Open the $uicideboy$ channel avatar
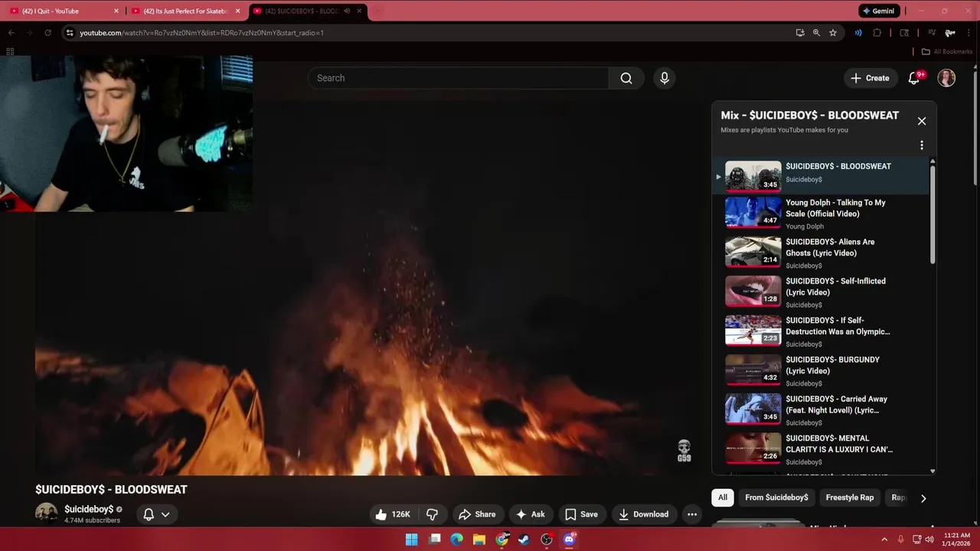Viewport: 980px width, 551px height. pos(46,514)
